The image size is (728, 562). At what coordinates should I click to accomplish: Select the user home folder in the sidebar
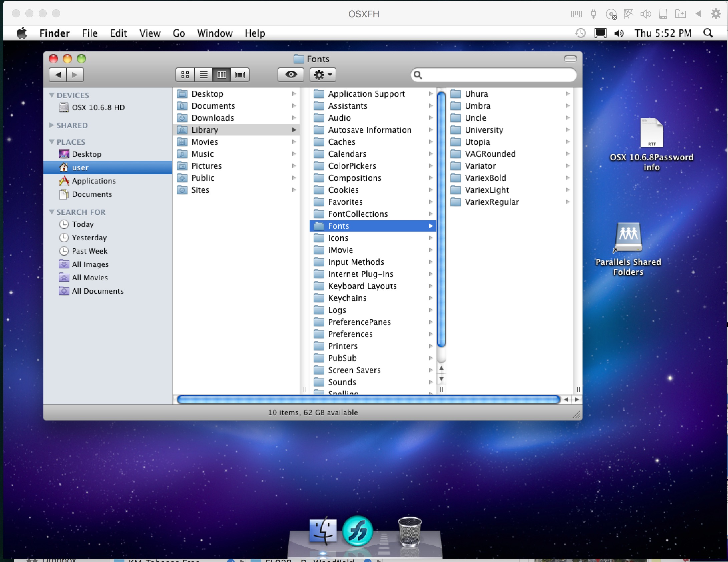click(x=108, y=168)
